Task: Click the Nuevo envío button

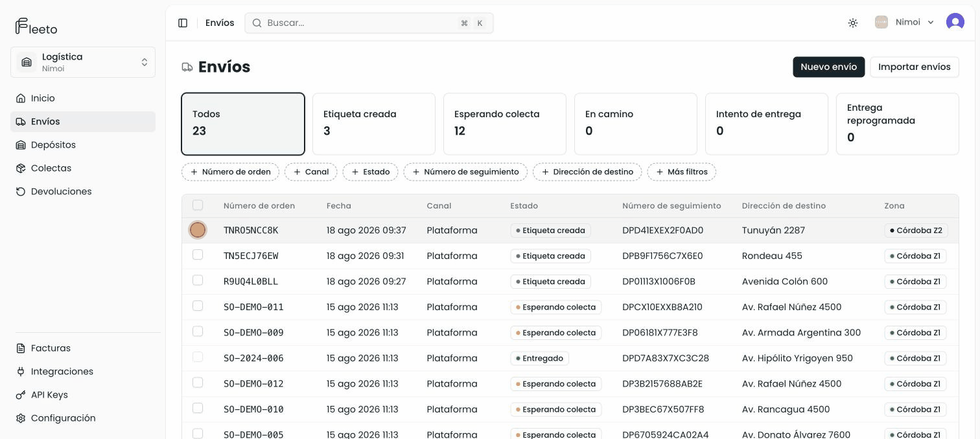Action: [x=829, y=67]
